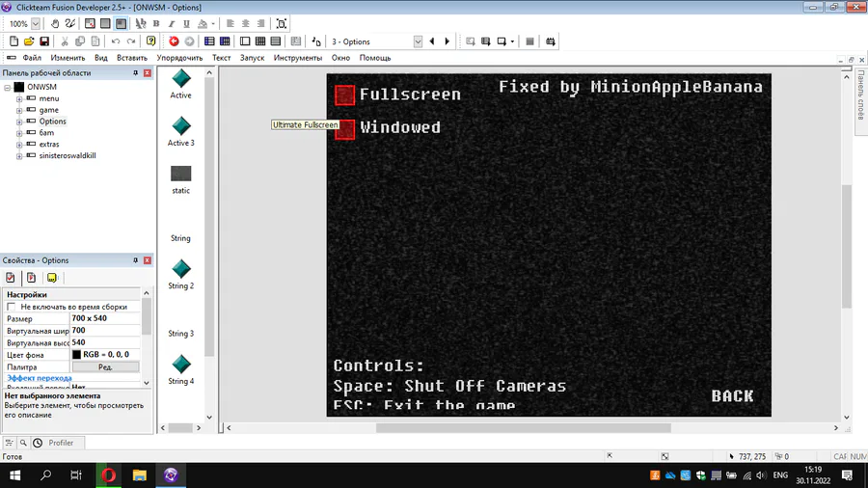Toggle 'Не включать во время сборки' checkbox
The height and width of the screenshot is (488, 868).
pyautogui.click(x=11, y=307)
